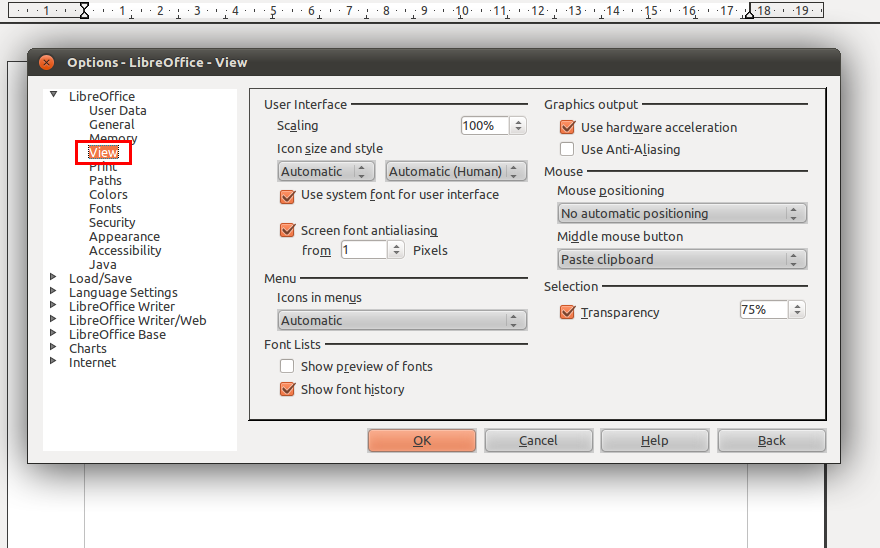
Task: Toggle Screen font antialiasing checkbox
Action: (x=287, y=230)
